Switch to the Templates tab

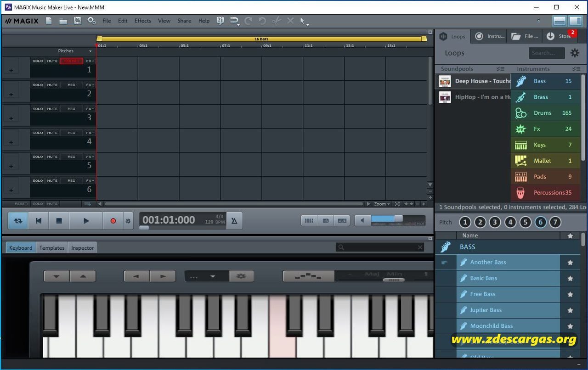[52, 248]
